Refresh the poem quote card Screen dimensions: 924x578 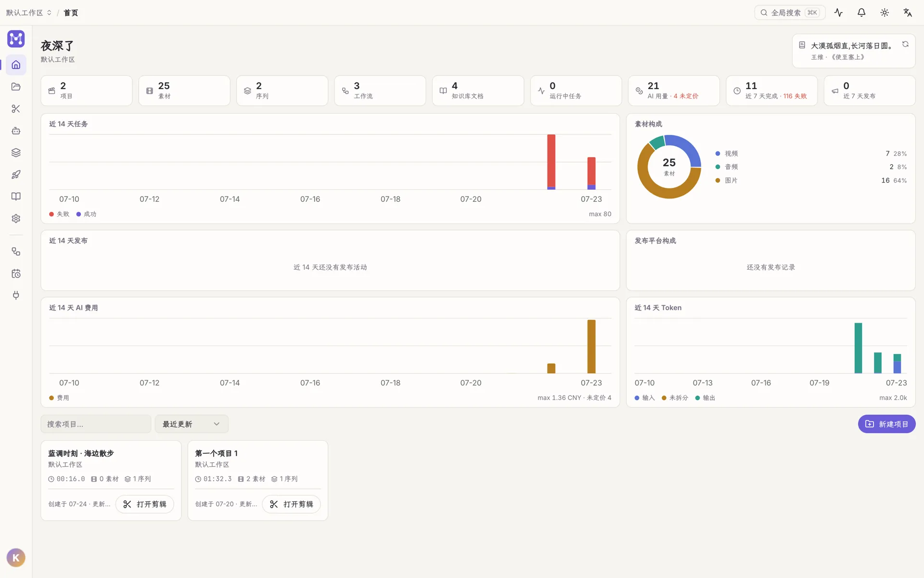pyautogui.click(x=905, y=44)
